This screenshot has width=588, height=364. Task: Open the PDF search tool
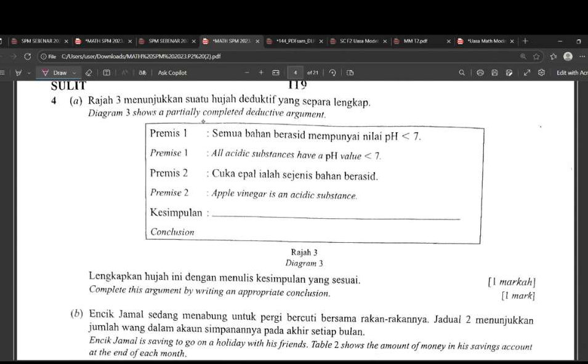click(463, 72)
